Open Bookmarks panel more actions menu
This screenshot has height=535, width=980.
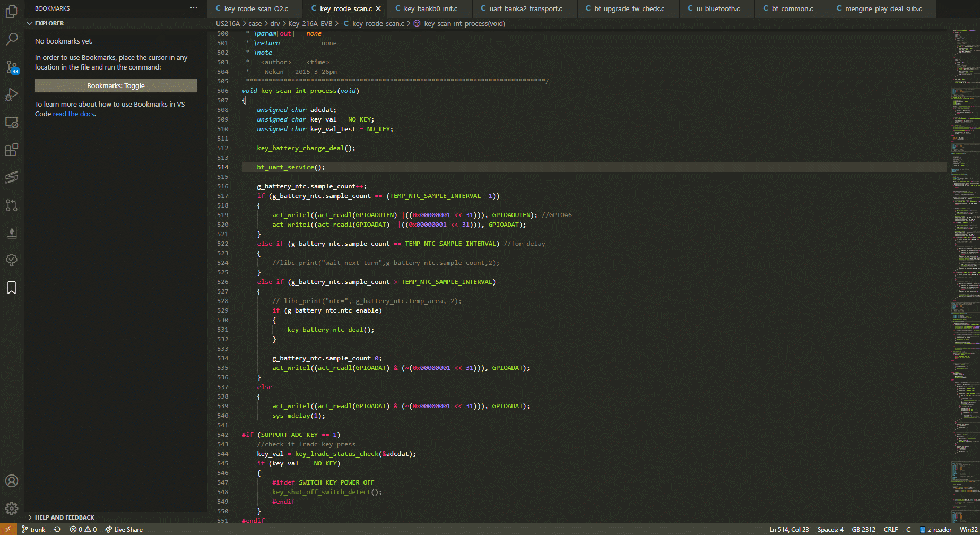tap(194, 8)
